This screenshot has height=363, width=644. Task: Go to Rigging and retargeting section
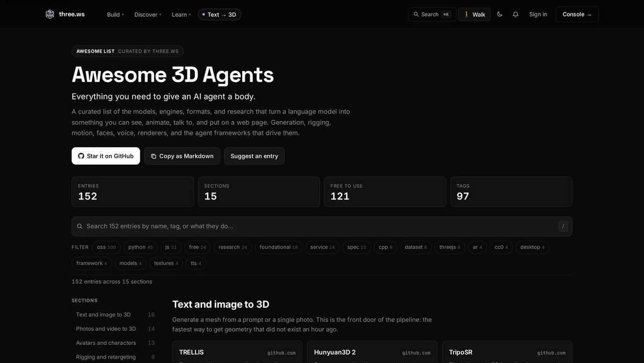pyautogui.click(x=115, y=357)
